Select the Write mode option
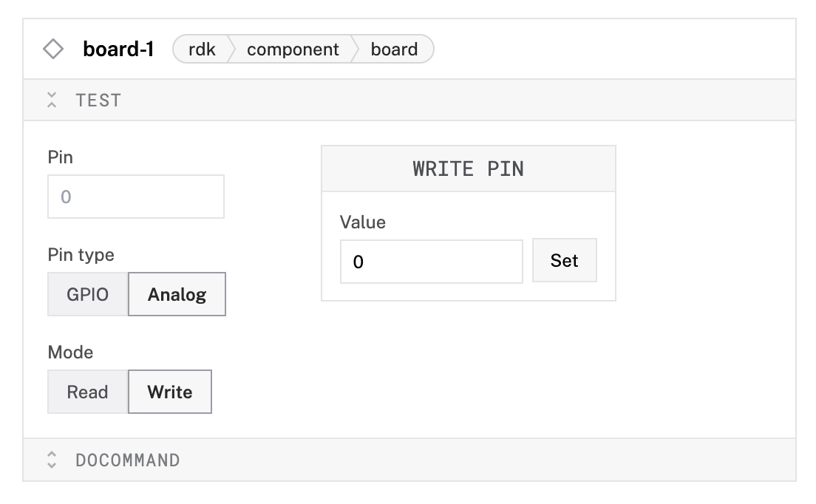816x504 pixels. 170,392
